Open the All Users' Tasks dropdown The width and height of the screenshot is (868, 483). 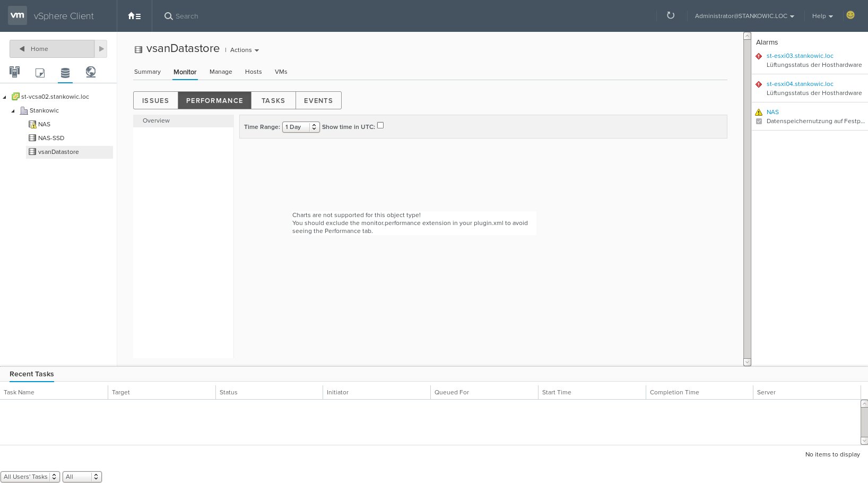(x=30, y=477)
